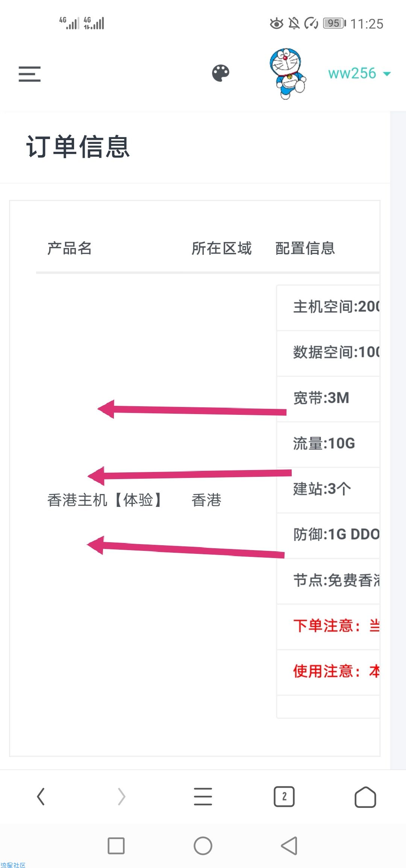Viewport: 406px width, 868px height.
Task: Open the browser tab switcher
Action: point(284,797)
